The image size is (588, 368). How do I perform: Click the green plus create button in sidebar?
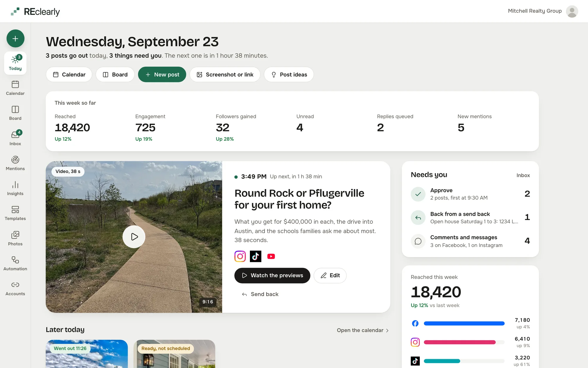point(15,39)
